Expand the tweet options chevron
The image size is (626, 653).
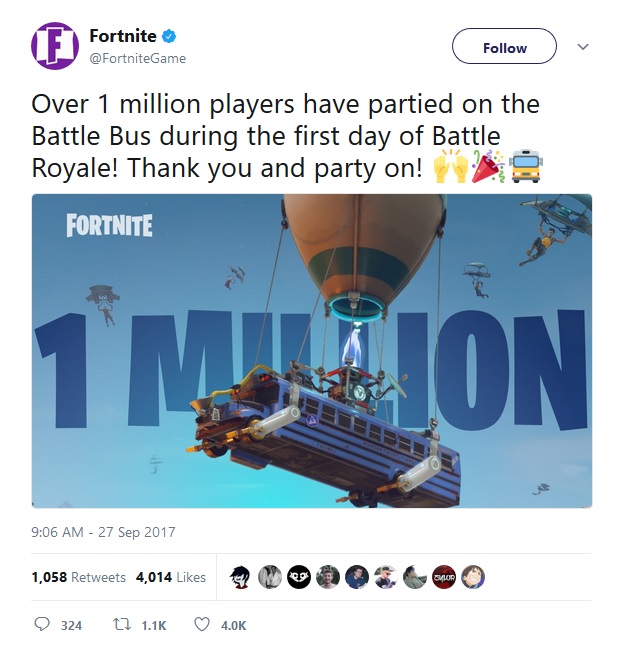583,47
